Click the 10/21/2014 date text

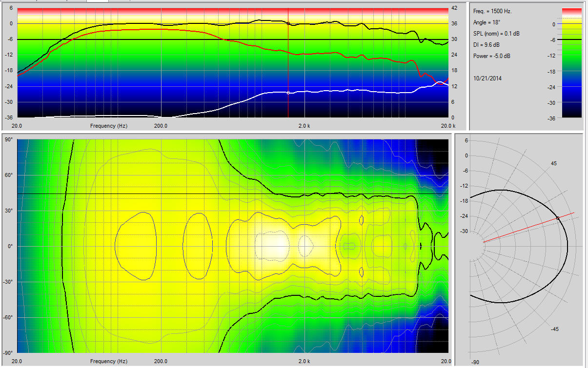tap(487, 78)
